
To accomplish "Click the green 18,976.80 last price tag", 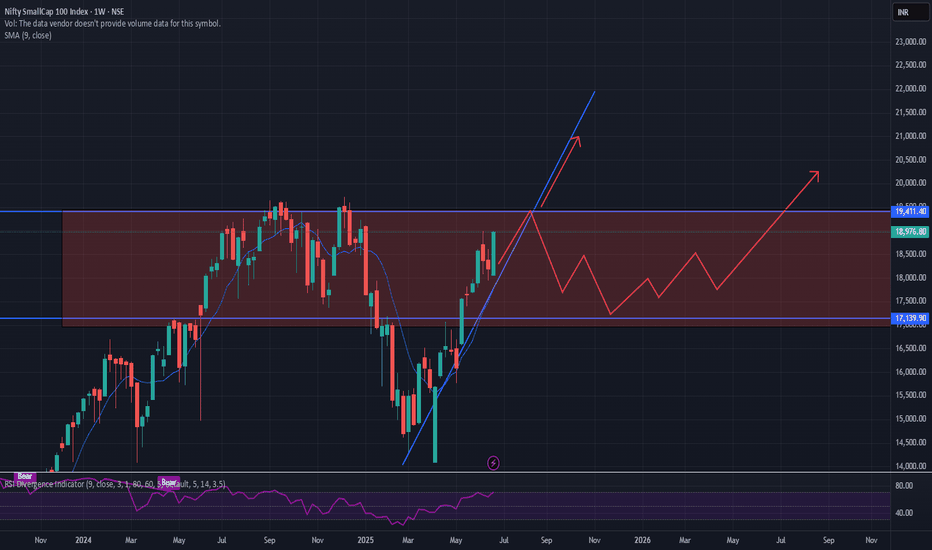I will 910,231.
